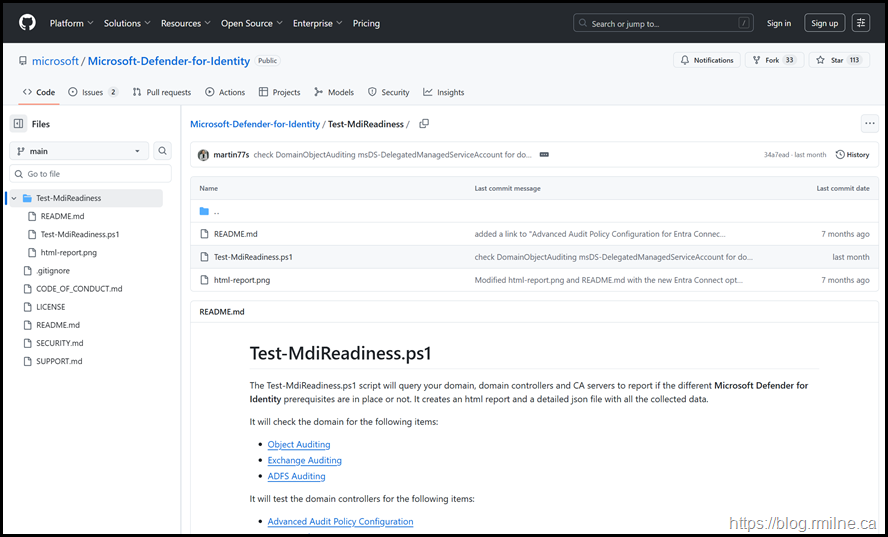Screen dimensions: 888x537
Task: Click the Notifications bell button
Action: (706, 60)
